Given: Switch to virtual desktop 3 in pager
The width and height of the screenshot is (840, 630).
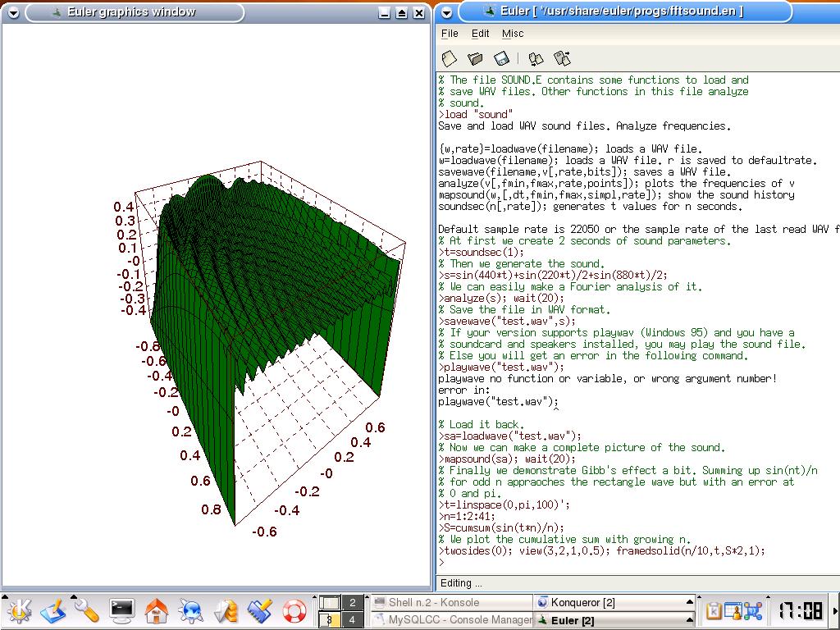Looking at the screenshot, I should [x=330, y=619].
